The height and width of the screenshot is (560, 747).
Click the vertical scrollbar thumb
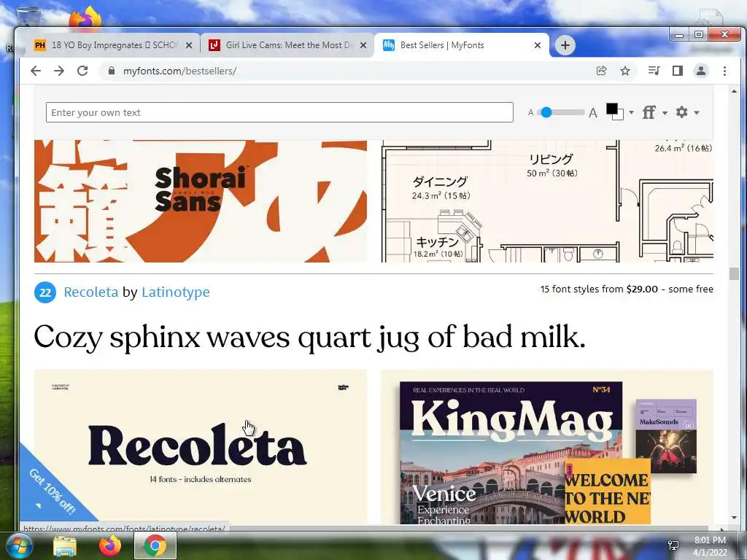click(x=734, y=274)
